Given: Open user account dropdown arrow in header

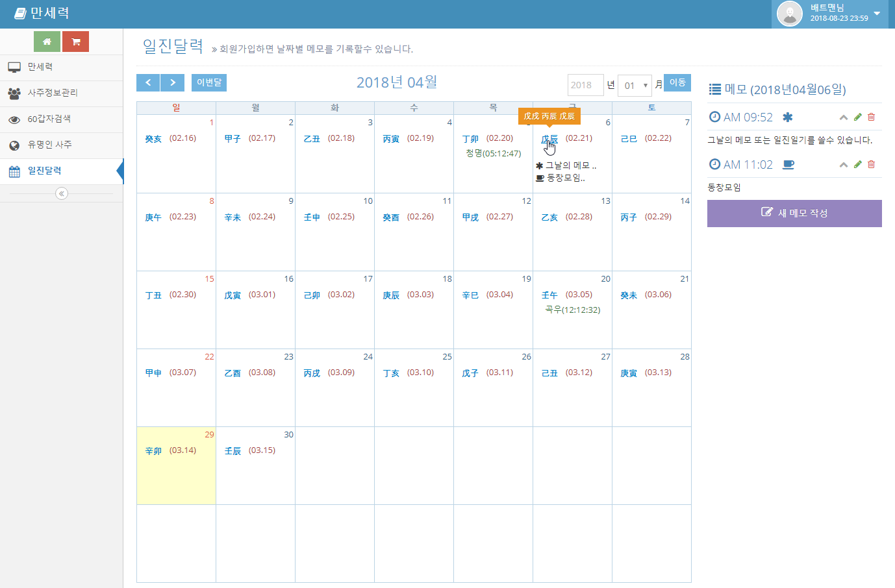Looking at the screenshot, I should point(877,14).
